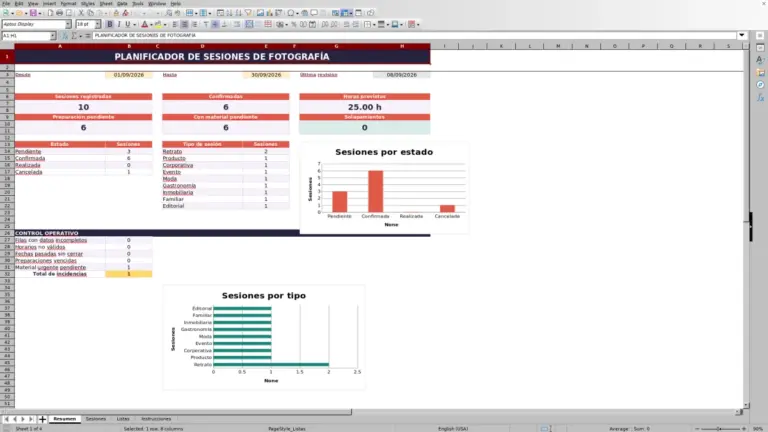Viewport: 768px width, 432px height.
Task: Click the Cut scissors icon
Action: click(81, 13)
